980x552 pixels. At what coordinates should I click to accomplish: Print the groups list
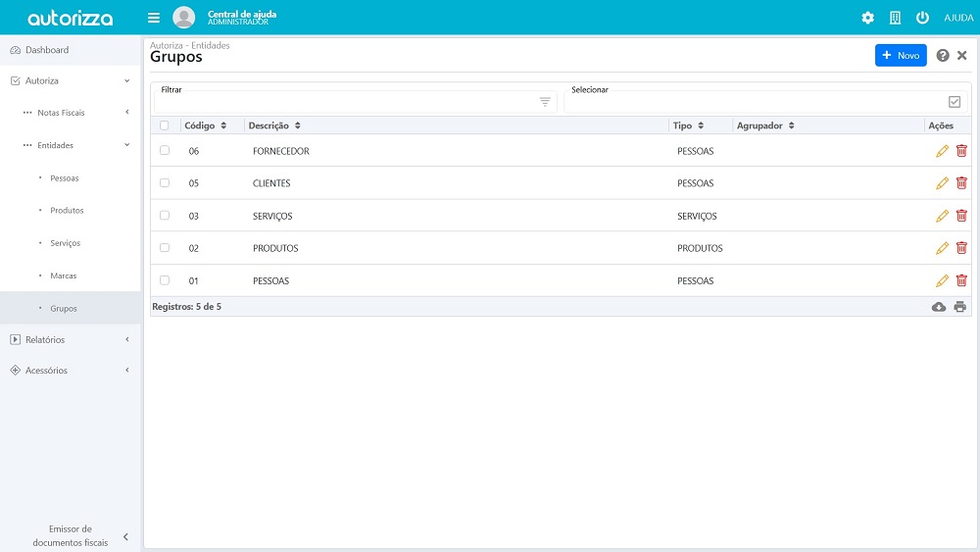click(960, 307)
